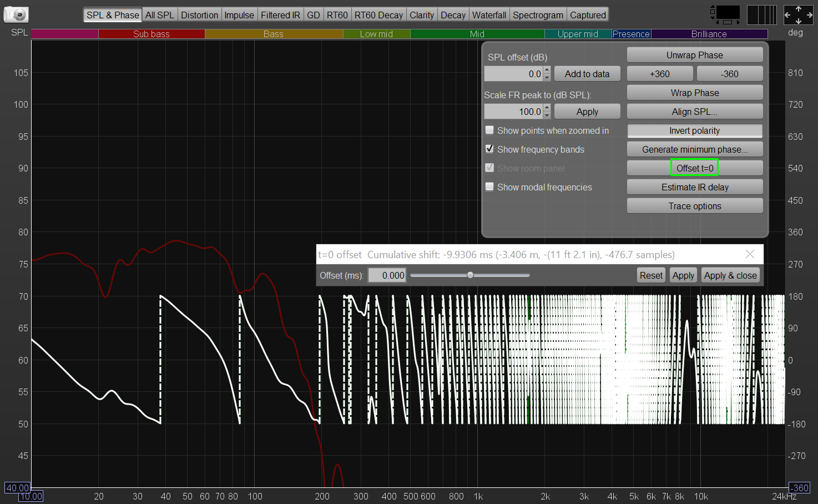Switch to the SPL & Phase tab
Viewport: 818px width, 504px height.
(x=113, y=15)
